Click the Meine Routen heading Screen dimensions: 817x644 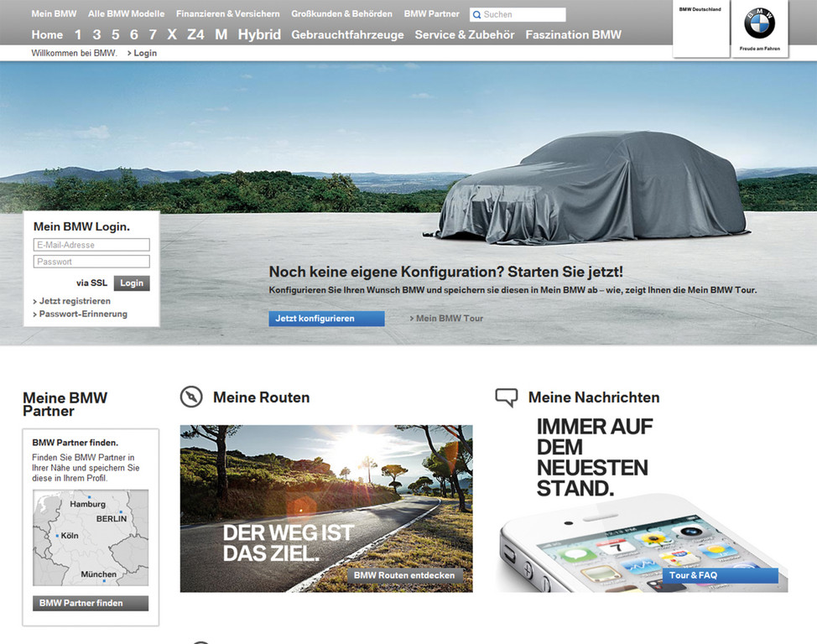tap(261, 397)
